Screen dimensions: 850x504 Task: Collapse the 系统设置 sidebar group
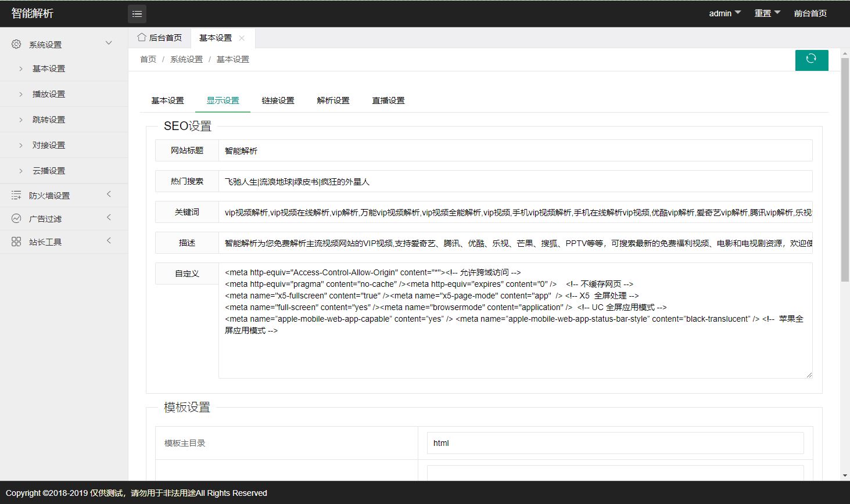109,44
